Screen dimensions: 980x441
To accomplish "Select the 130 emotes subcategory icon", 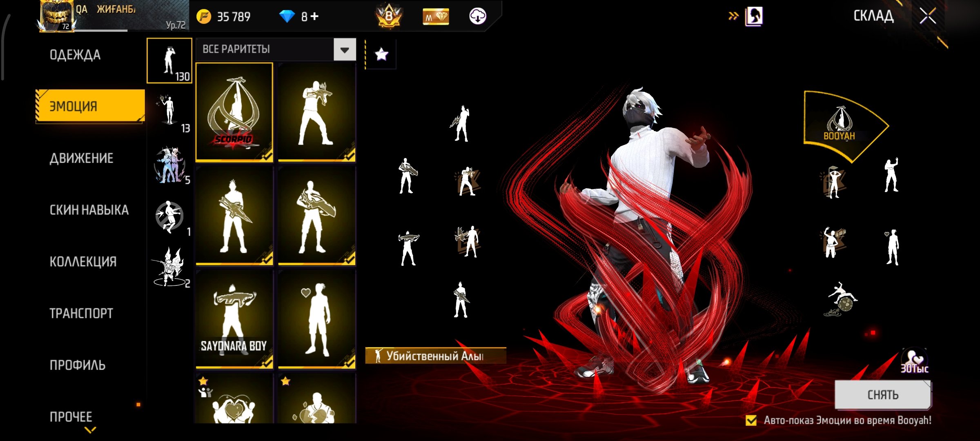I will (x=169, y=60).
